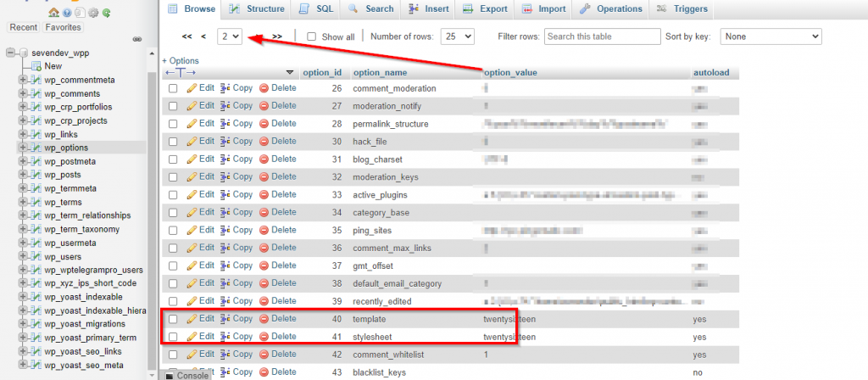Expand the wp_postmeta tree node

23,162
